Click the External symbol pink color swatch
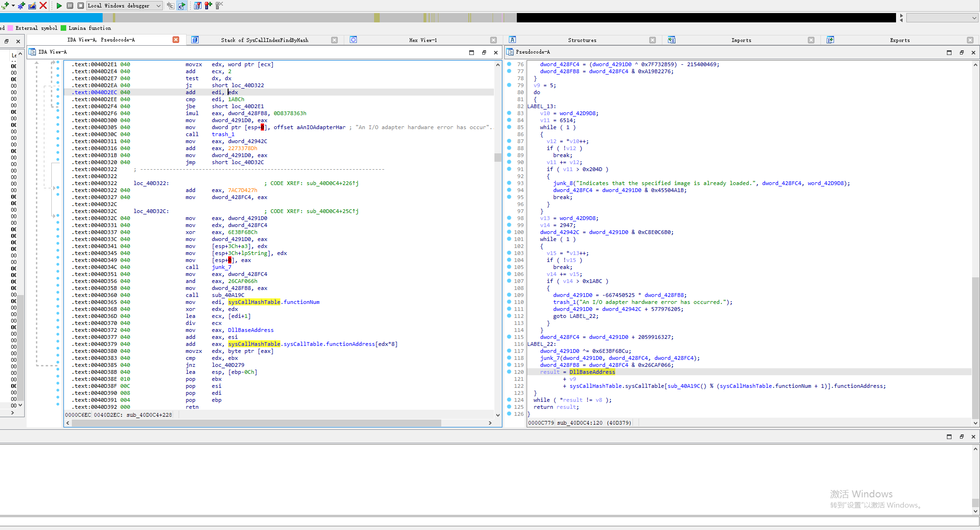The image size is (980, 530). tap(10, 28)
